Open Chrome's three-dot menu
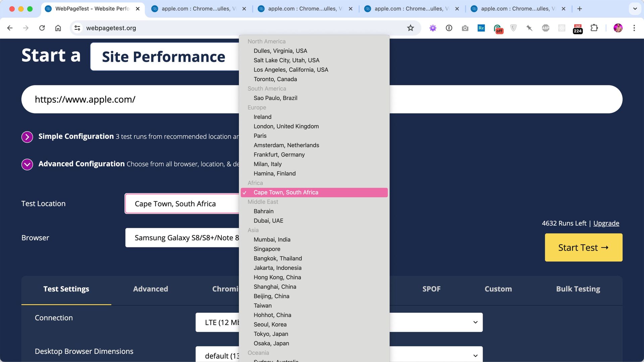Screen dimensions: 644x362 [x=634, y=28]
